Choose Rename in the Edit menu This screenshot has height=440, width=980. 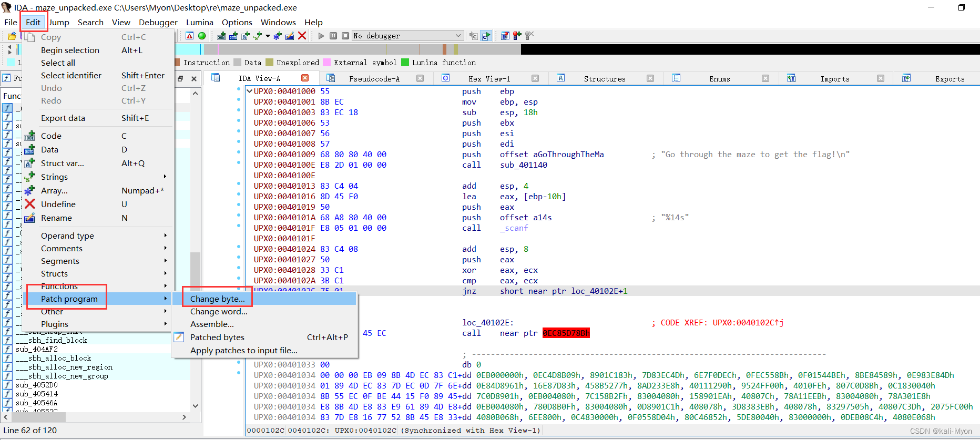[x=99, y=218]
